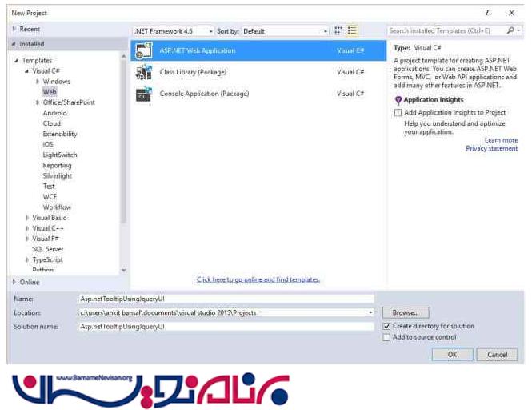The height and width of the screenshot is (410, 532).
Task: Select the iOS category
Action: pyautogui.click(x=48, y=144)
